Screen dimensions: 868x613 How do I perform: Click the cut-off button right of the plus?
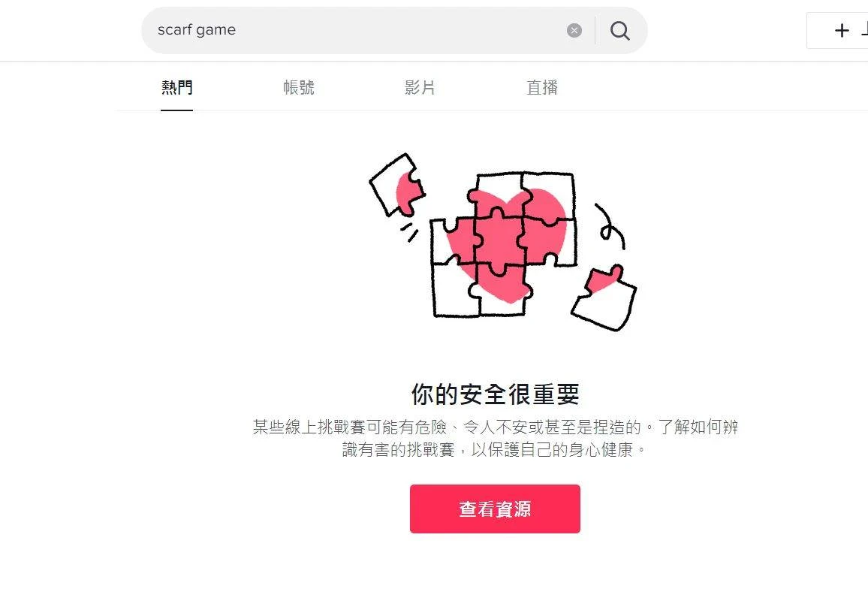(864, 31)
